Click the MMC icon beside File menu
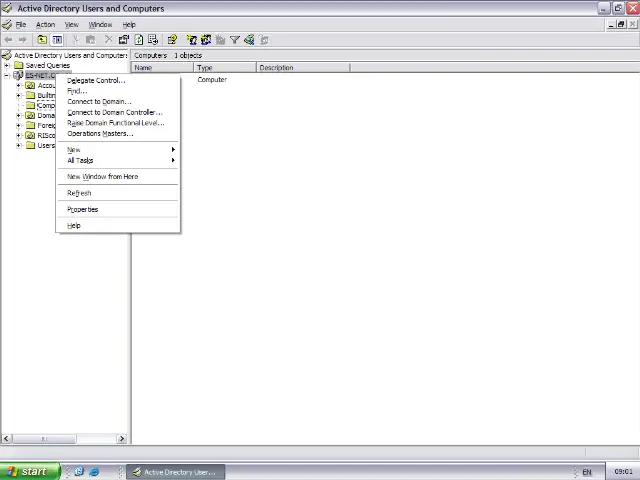640x480 pixels. click(7, 24)
